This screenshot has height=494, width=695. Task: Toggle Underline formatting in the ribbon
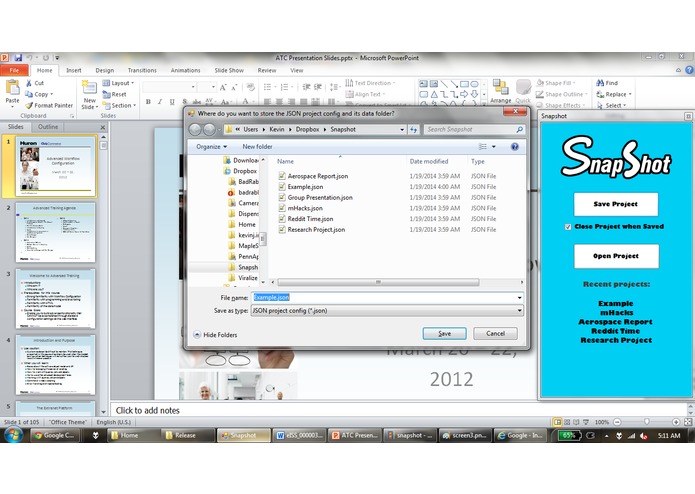click(172, 102)
